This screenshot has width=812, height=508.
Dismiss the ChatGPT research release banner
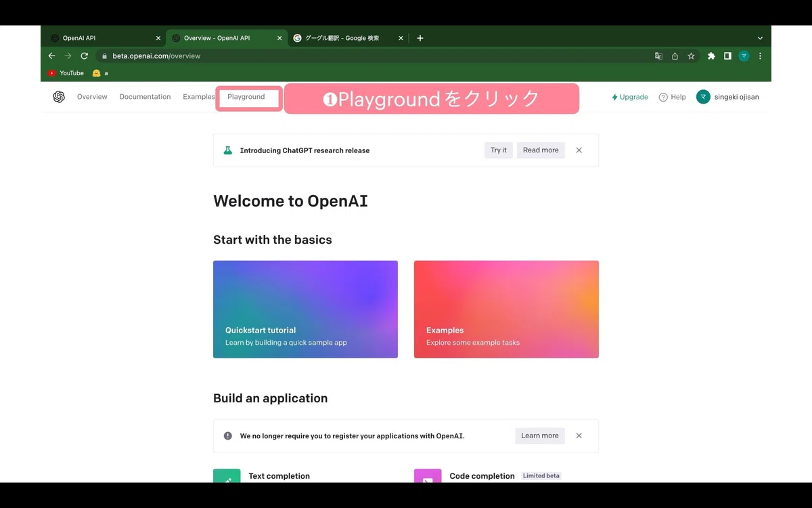point(579,150)
